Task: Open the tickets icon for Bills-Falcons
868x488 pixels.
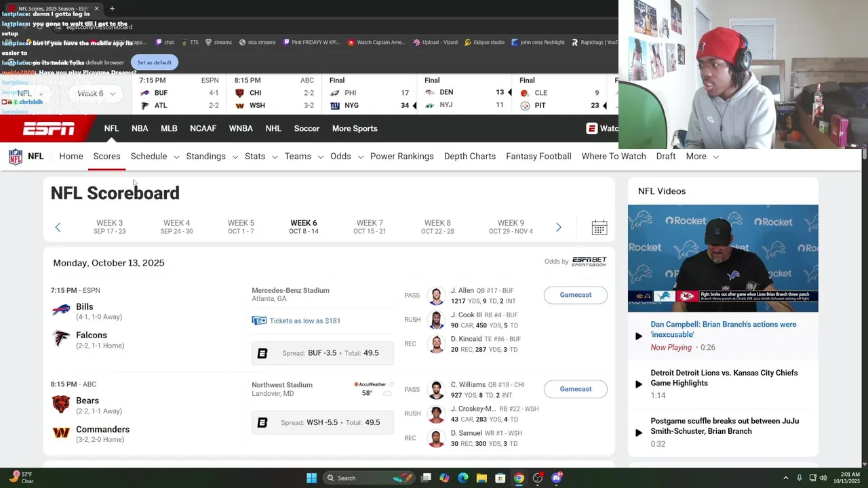Action: click(x=259, y=321)
